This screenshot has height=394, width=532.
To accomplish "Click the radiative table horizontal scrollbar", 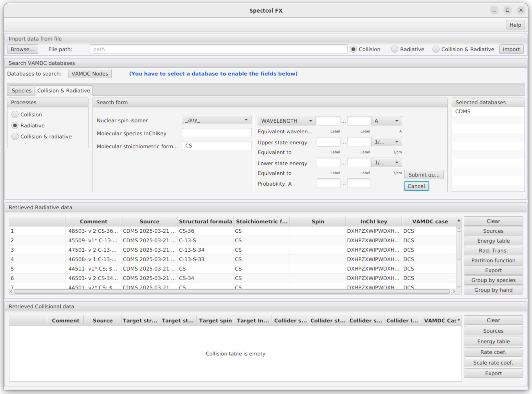I will (x=232, y=291).
